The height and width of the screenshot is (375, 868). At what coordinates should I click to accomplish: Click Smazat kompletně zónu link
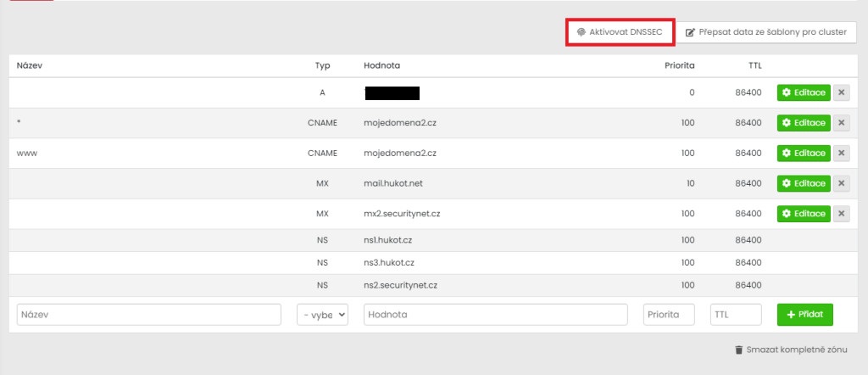coord(790,350)
